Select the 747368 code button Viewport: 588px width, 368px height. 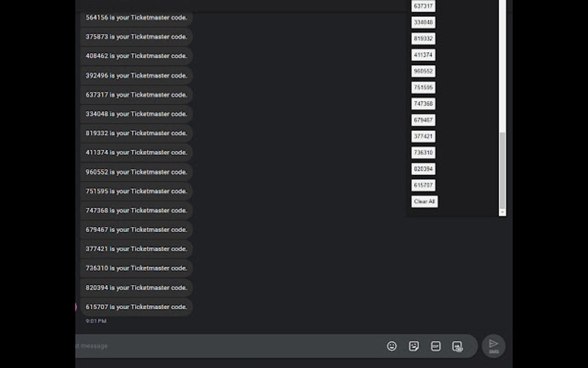coord(423,103)
